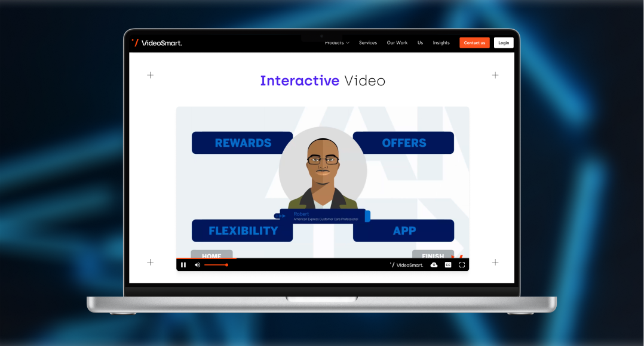
Task: Click the video progress slider
Action: (216, 264)
